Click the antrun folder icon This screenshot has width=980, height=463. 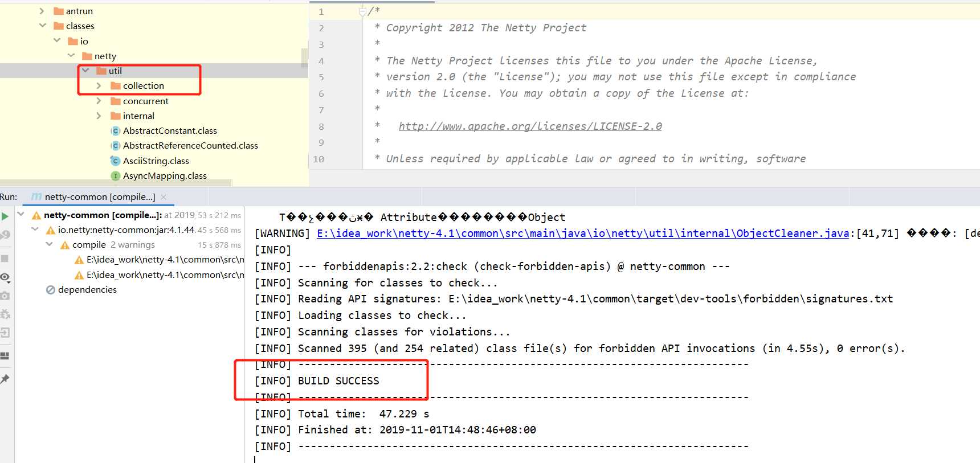tap(59, 11)
